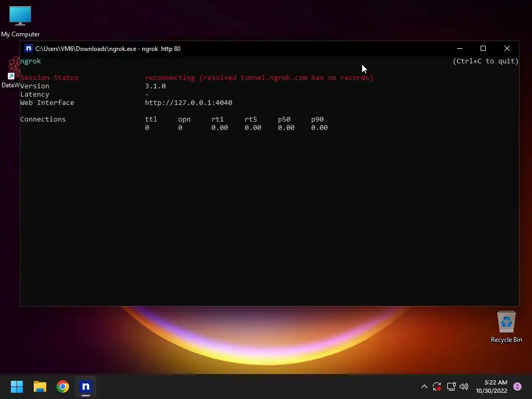Click the ngrok icon in the window title bar
The height and width of the screenshot is (399, 532).
[x=29, y=48]
